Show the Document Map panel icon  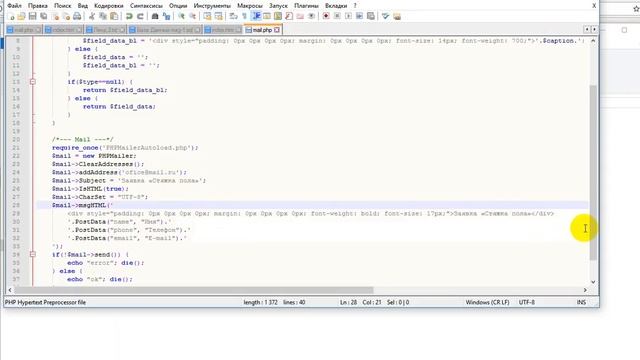click(278, 16)
